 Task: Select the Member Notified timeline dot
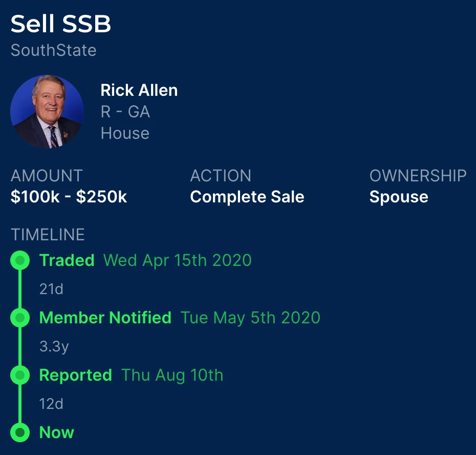click(20, 318)
